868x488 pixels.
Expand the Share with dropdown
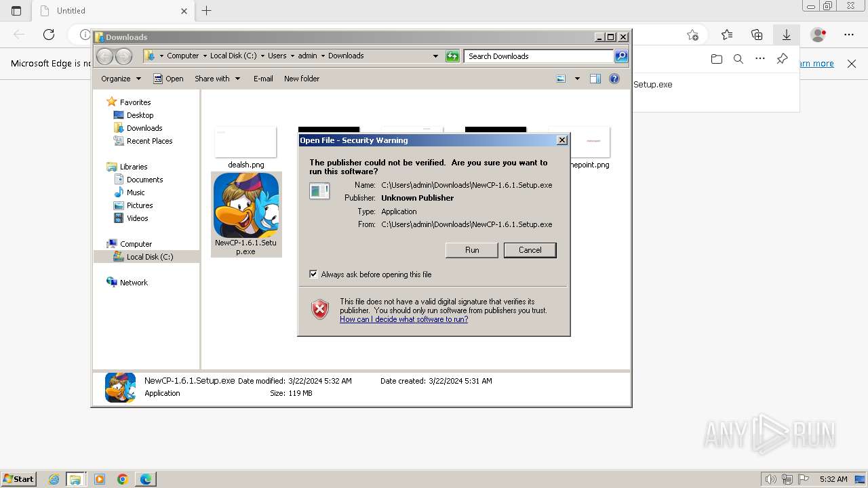click(217, 79)
